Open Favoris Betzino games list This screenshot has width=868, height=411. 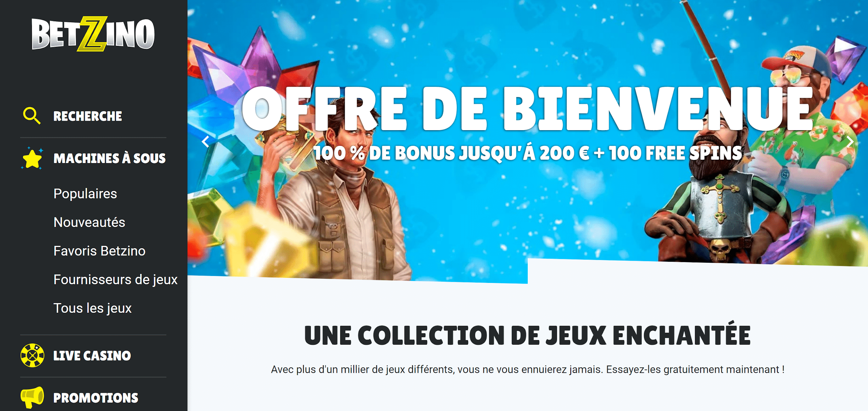point(99,251)
